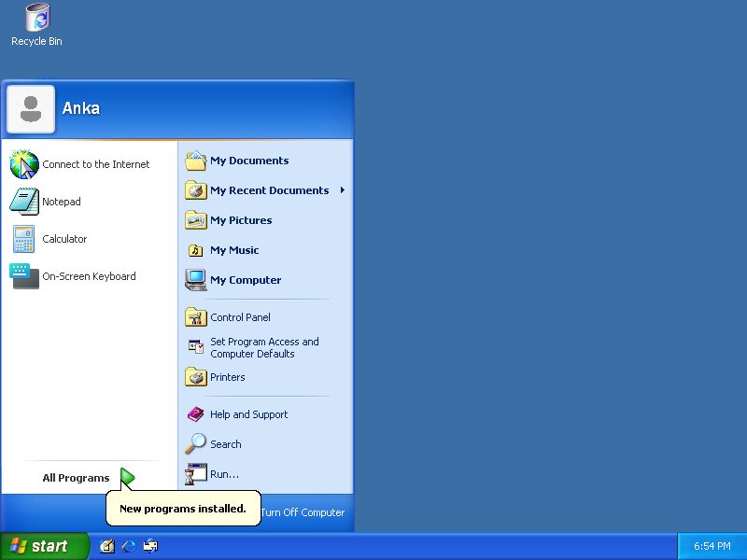Image resolution: width=747 pixels, height=560 pixels.
Task: Click the Anka user avatar picture
Action: click(31, 109)
